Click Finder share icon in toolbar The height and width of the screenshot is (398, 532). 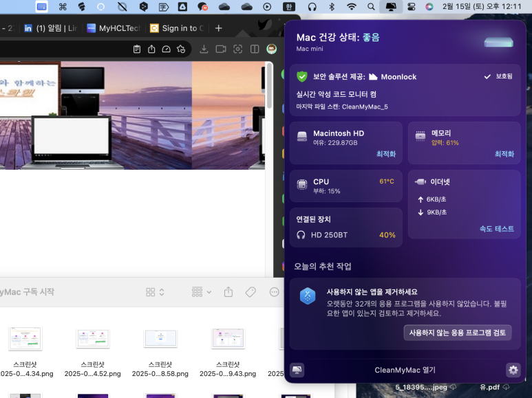click(x=228, y=291)
